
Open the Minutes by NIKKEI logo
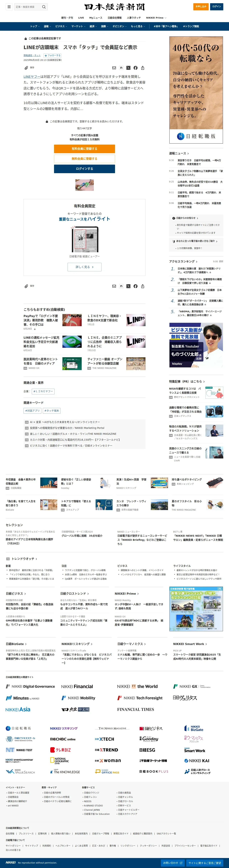tap(23, 698)
